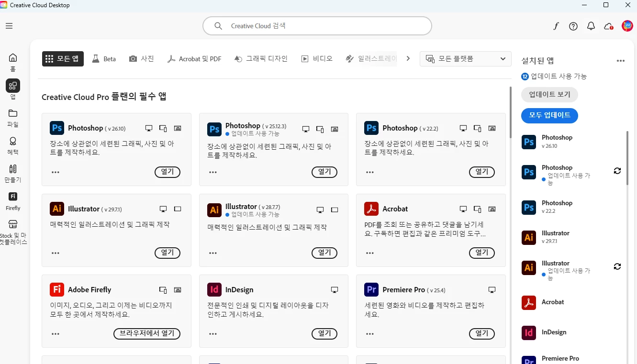Open Files folder in the sidebar
This screenshot has height=364, width=637.
coord(13,113)
